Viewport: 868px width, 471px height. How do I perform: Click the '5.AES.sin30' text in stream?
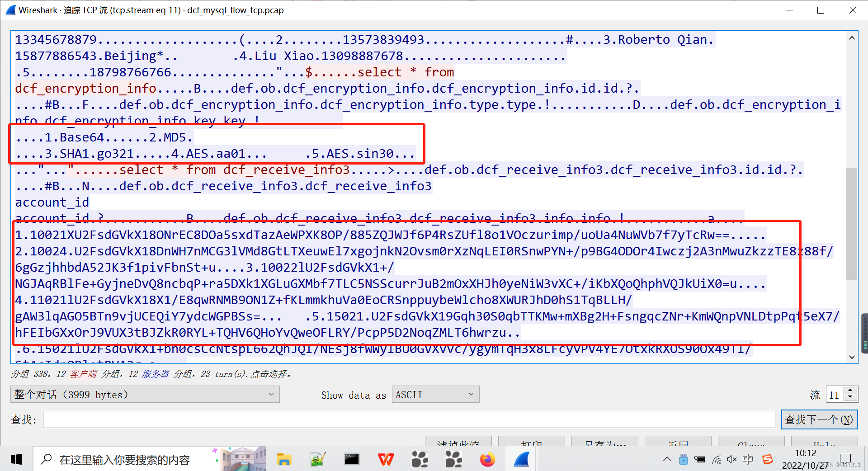(353, 154)
